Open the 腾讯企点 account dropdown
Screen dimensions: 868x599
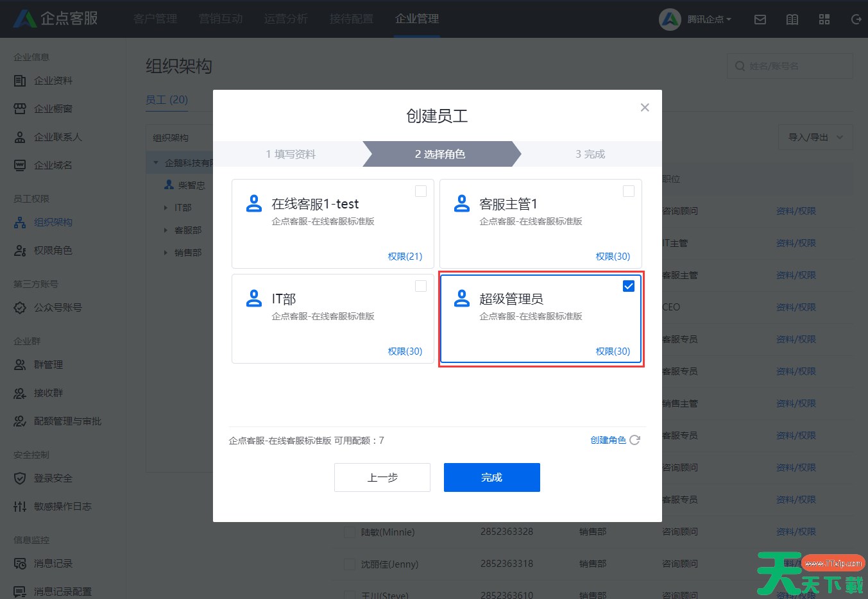(709, 19)
